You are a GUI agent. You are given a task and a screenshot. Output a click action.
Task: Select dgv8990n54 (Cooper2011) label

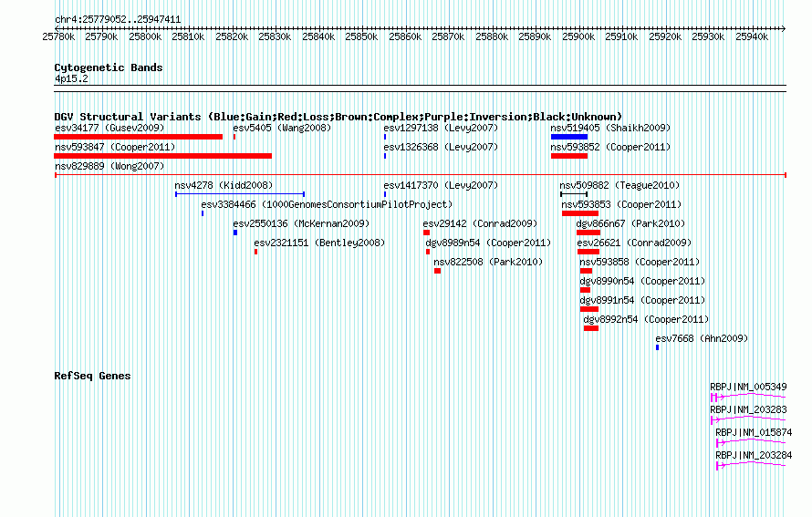[x=642, y=281]
